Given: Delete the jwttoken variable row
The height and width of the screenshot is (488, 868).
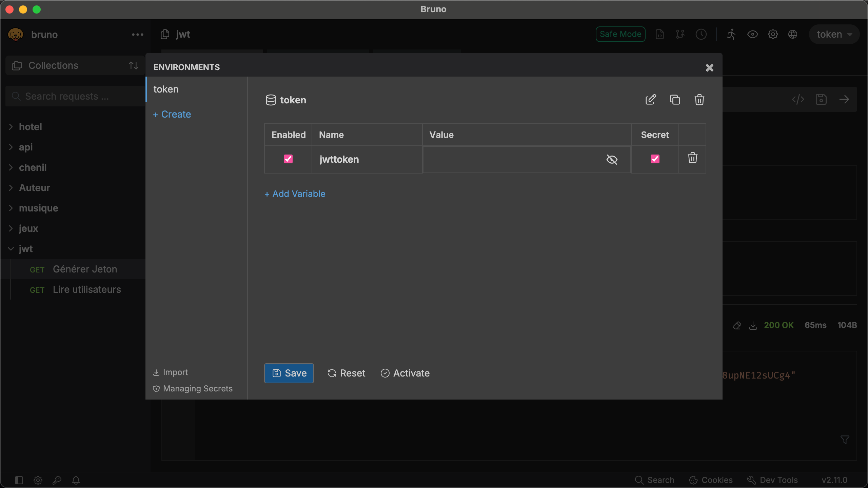Looking at the screenshot, I should [x=692, y=158].
